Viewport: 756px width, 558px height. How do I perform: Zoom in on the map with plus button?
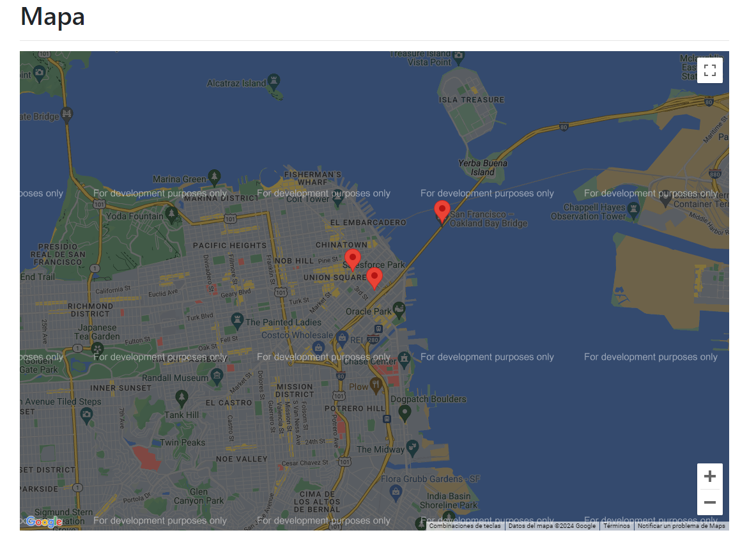[709, 476]
